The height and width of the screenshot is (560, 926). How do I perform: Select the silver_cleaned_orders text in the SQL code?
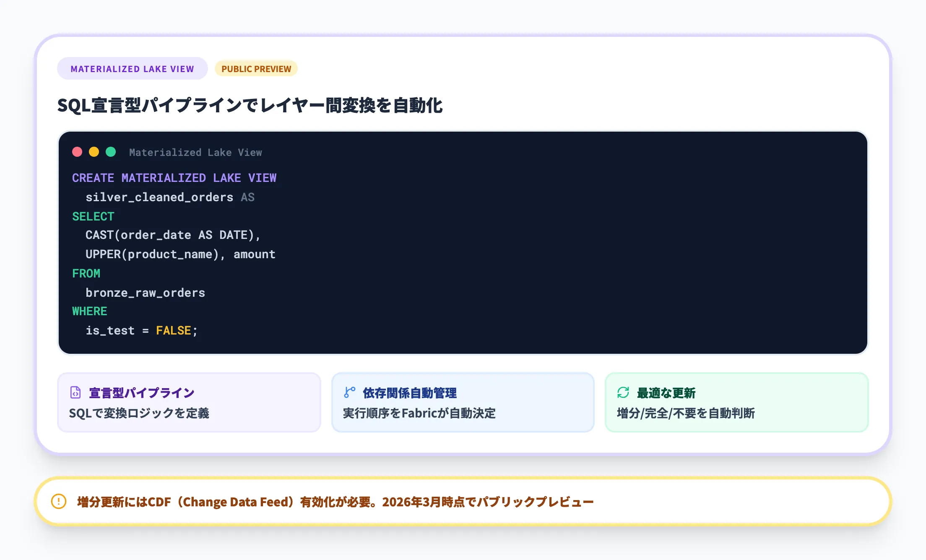160,197
